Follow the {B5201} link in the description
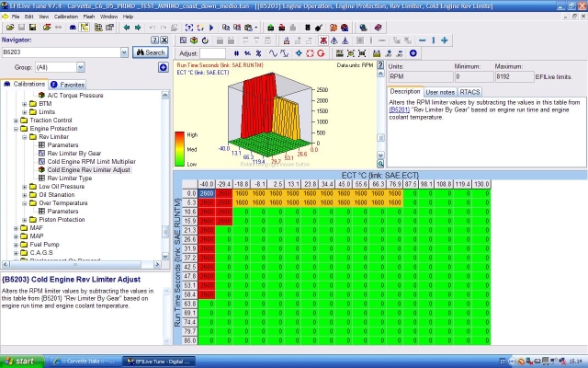Screen dimensions: 588x368 (399, 109)
